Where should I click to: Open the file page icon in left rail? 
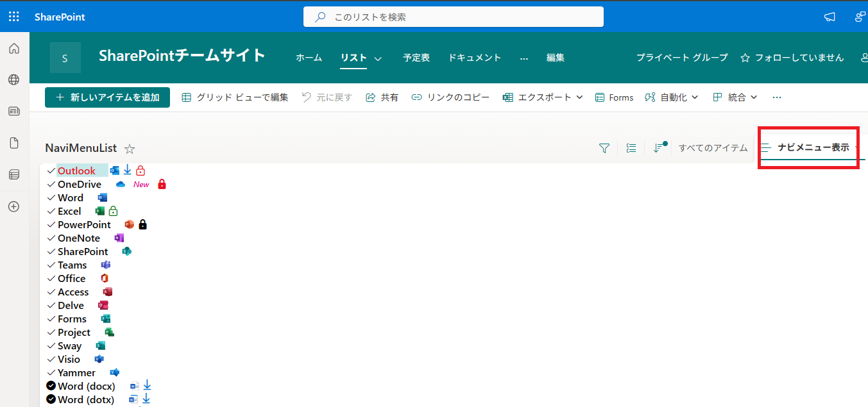(14, 143)
